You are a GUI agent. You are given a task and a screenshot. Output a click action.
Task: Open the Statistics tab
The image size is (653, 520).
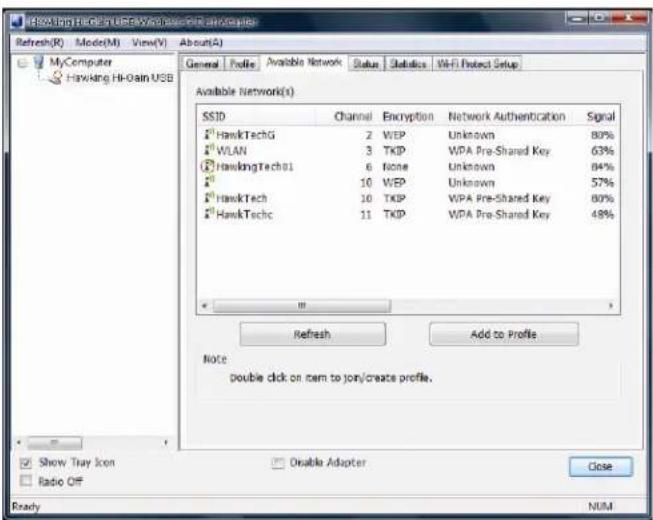[408, 64]
